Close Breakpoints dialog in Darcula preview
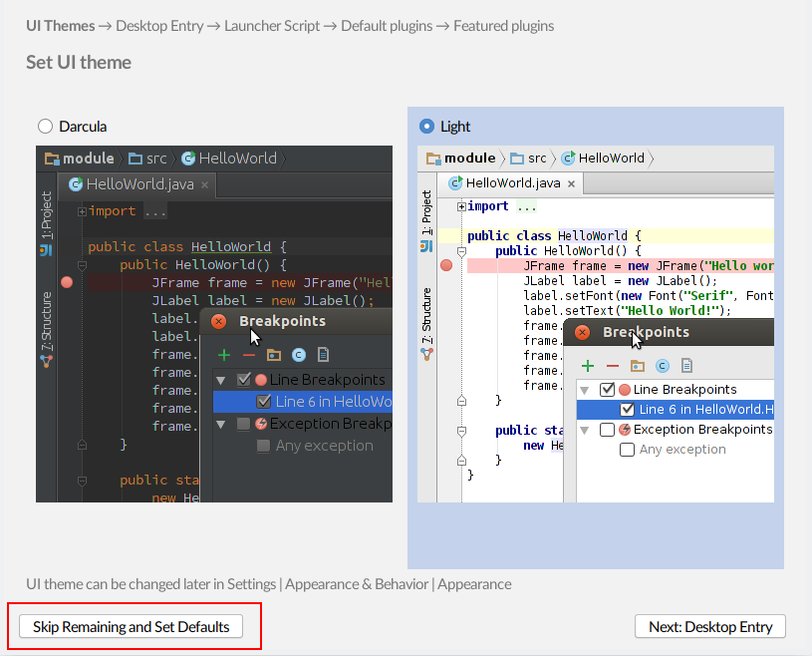This screenshot has height=656, width=812. 219,321
